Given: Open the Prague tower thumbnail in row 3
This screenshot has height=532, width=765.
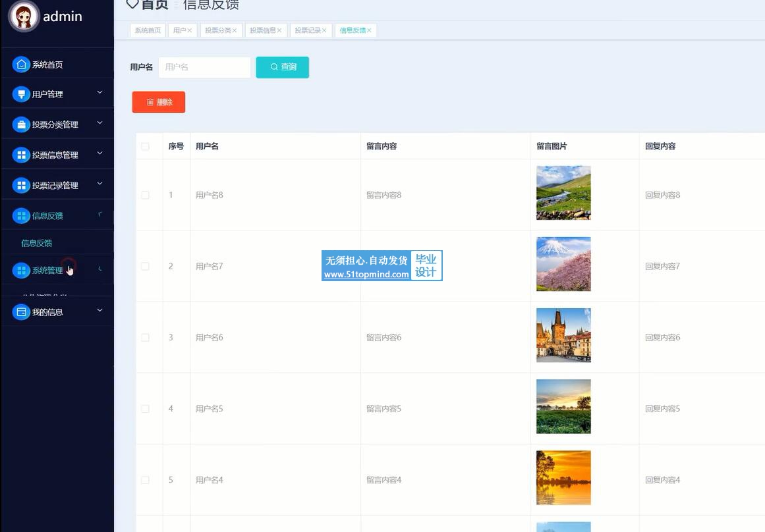Looking at the screenshot, I should (x=563, y=335).
